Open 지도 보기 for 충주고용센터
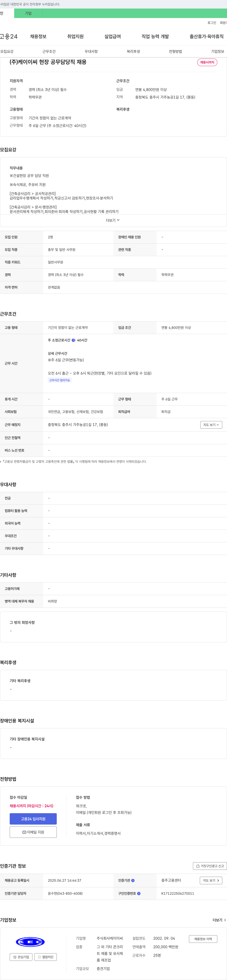The height and width of the screenshot is (980, 227). tap(211, 880)
